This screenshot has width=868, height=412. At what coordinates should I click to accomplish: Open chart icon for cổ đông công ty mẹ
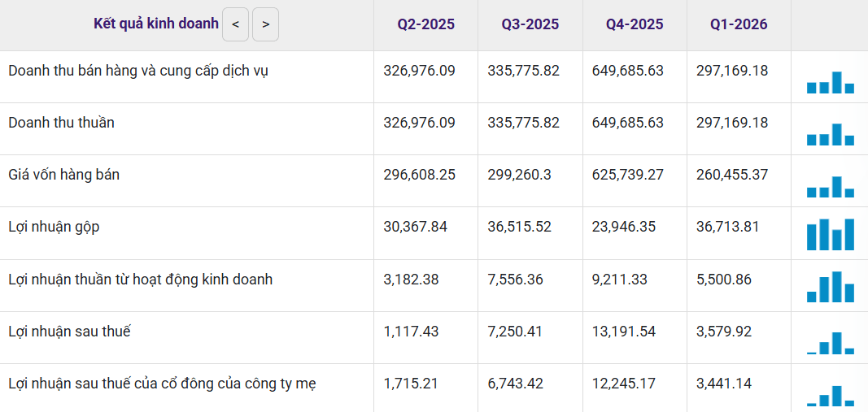pyautogui.click(x=831, y=396)
